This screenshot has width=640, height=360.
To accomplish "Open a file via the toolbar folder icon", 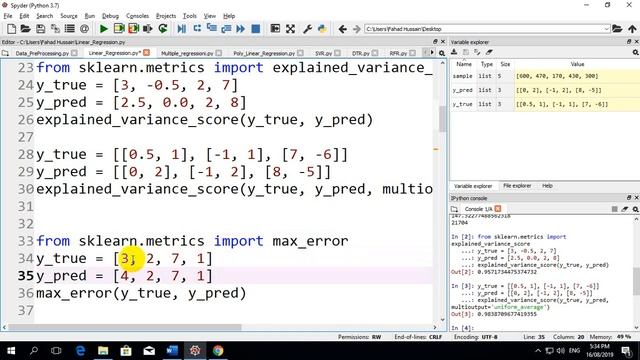I will (25, 29).
